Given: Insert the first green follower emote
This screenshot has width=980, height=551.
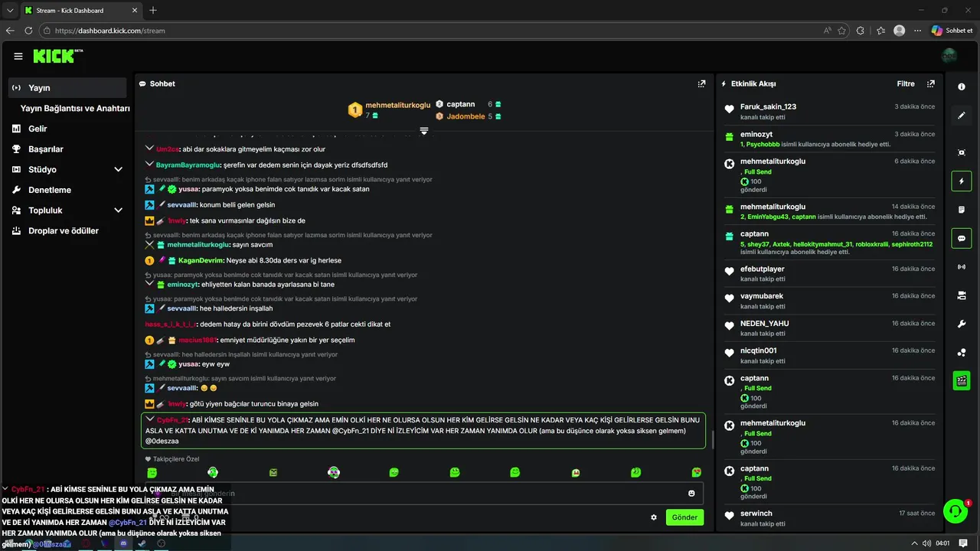Looking at the screenshot, I should pos(152,473).
